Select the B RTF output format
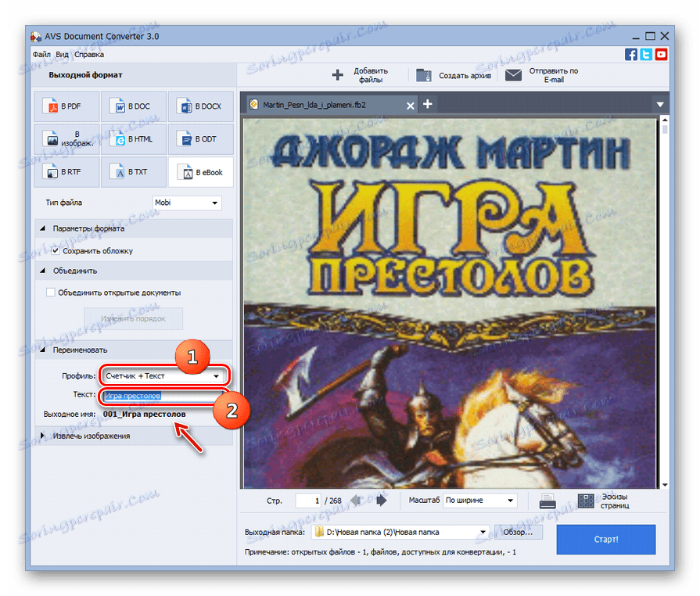 (66, 172)
